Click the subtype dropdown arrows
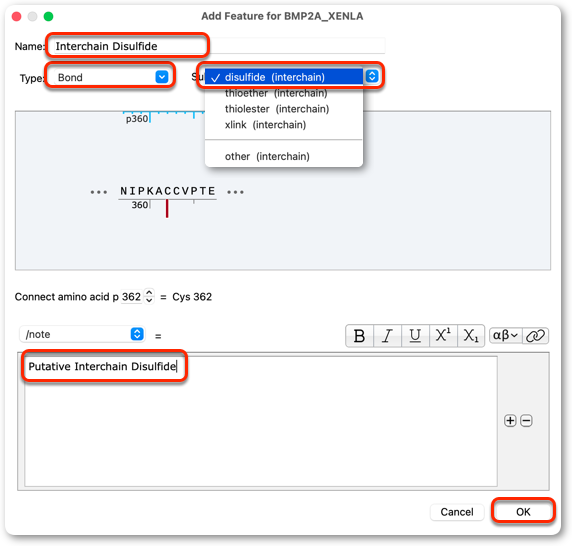 [372, 76]
